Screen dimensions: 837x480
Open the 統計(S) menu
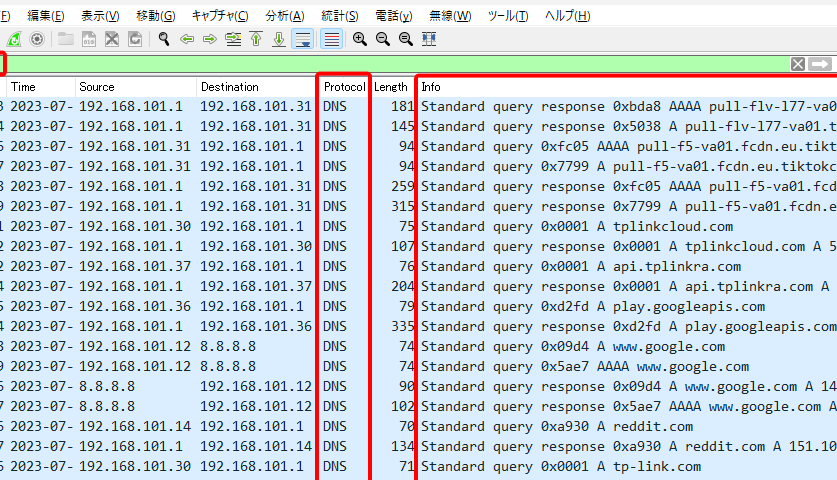coord(339,16)
